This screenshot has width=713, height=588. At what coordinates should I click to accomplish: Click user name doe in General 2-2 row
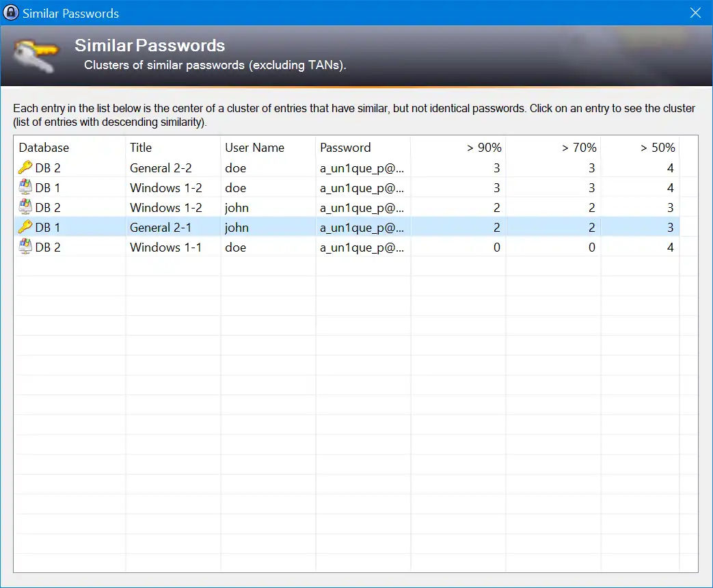click(x=236, y=168)
